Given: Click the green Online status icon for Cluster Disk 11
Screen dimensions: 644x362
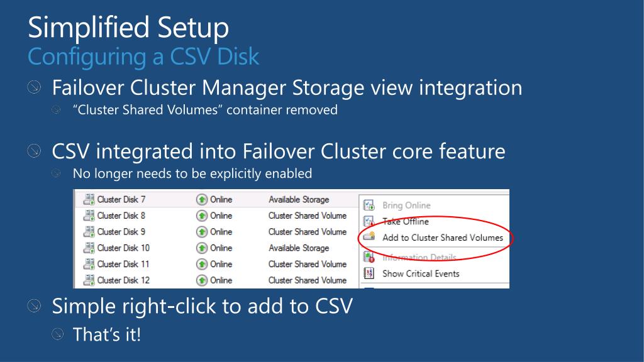Looking at the screenshot, I should (x=202, y=265).
